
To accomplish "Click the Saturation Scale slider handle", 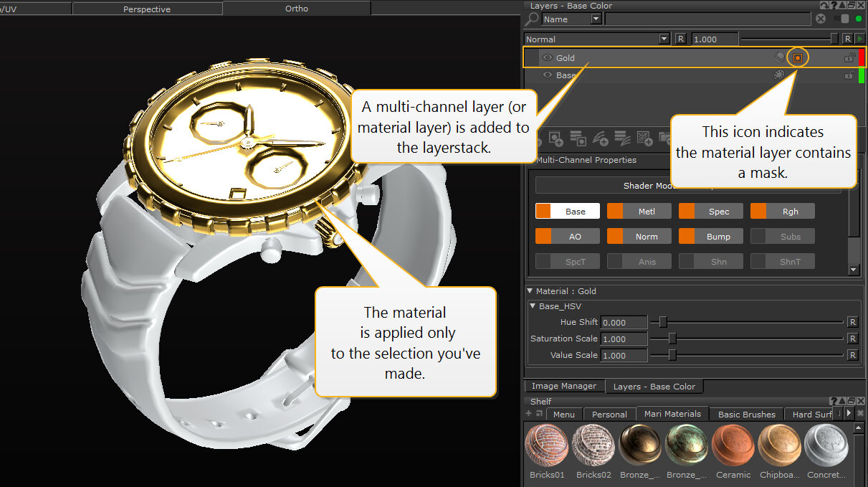I will pos(672,339).
